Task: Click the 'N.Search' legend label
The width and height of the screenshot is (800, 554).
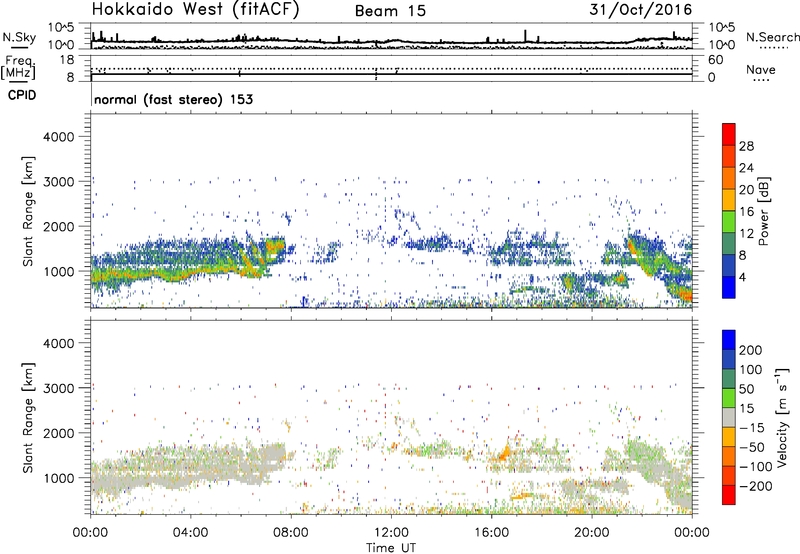Action: [772, 37]
